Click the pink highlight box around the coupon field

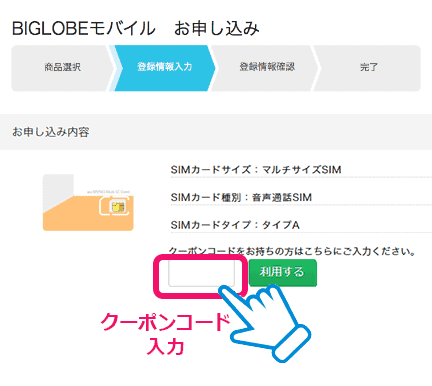coord(201,276)
